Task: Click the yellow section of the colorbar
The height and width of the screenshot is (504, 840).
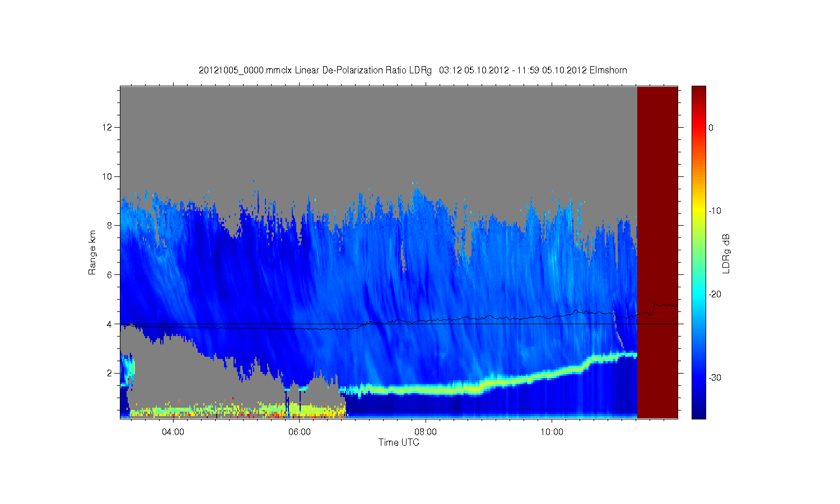Action: pos(699,211)
